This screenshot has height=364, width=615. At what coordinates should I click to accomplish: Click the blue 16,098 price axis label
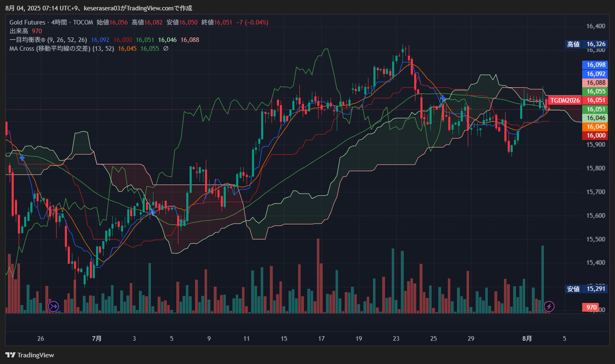point(596,65)
